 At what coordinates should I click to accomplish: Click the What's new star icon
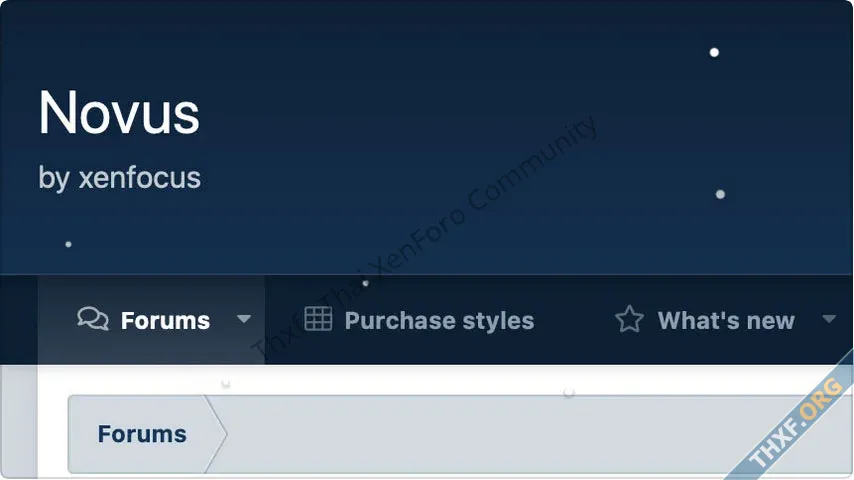(629, 319)
